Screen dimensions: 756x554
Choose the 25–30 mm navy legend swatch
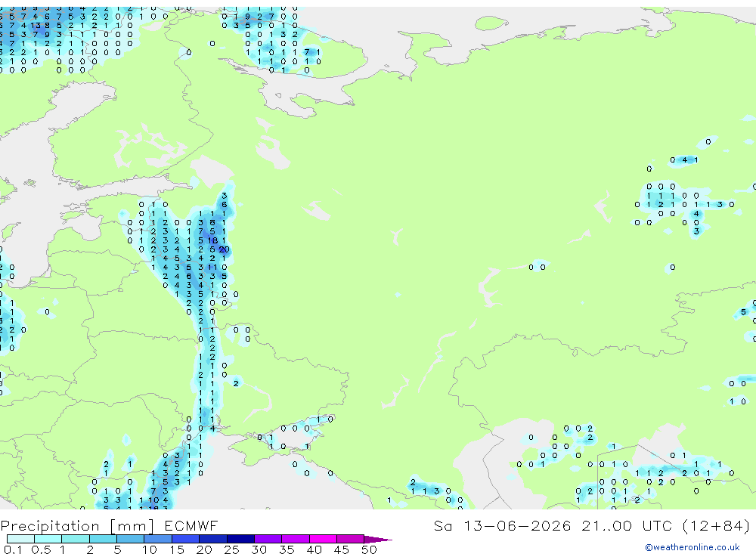[240, 539]
